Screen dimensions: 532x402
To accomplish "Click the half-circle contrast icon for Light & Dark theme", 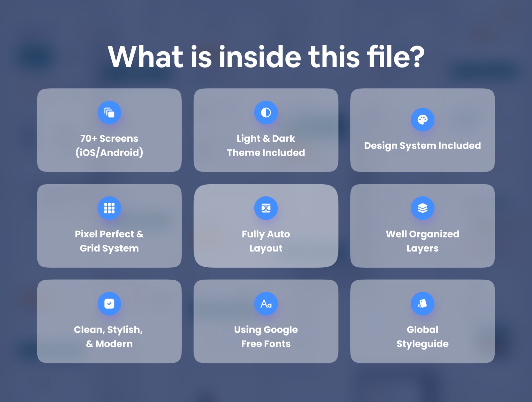I will point(266,113).
